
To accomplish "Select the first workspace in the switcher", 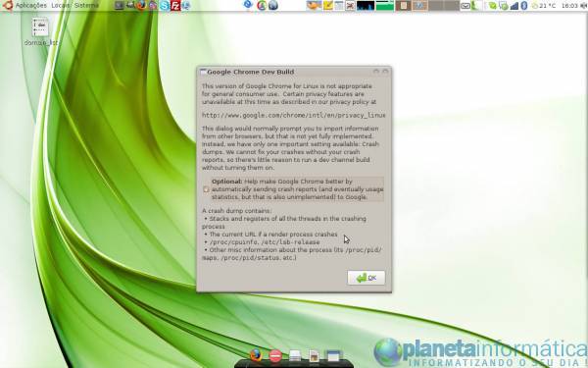I will [404, 5].
